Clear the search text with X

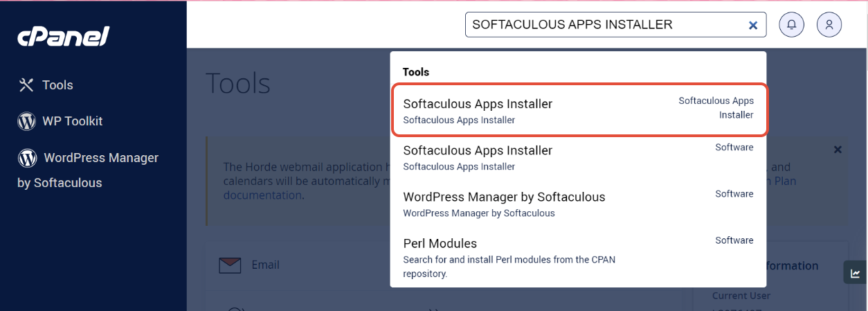753,25
